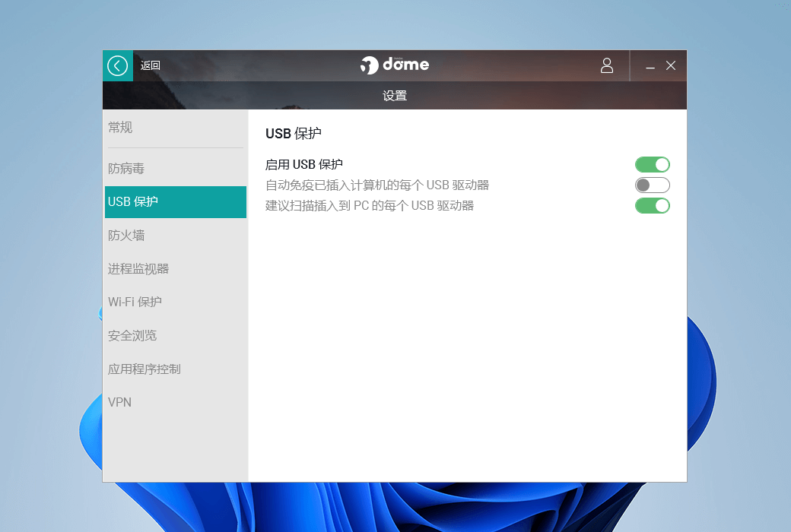The height and width of the screenshot is (532, 791).
Task: Click the Panda Dome logo
Action: 395,65
